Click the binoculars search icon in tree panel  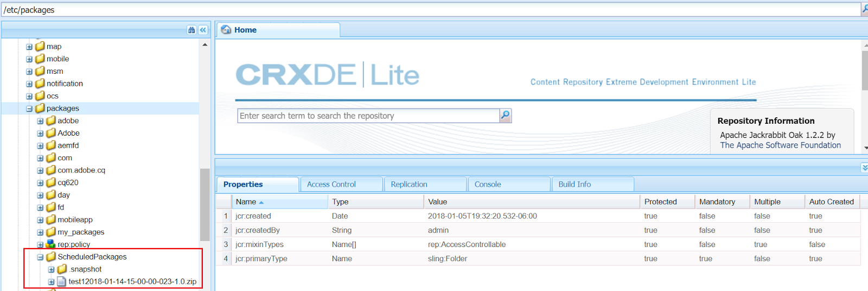click(x=192, y=30)
